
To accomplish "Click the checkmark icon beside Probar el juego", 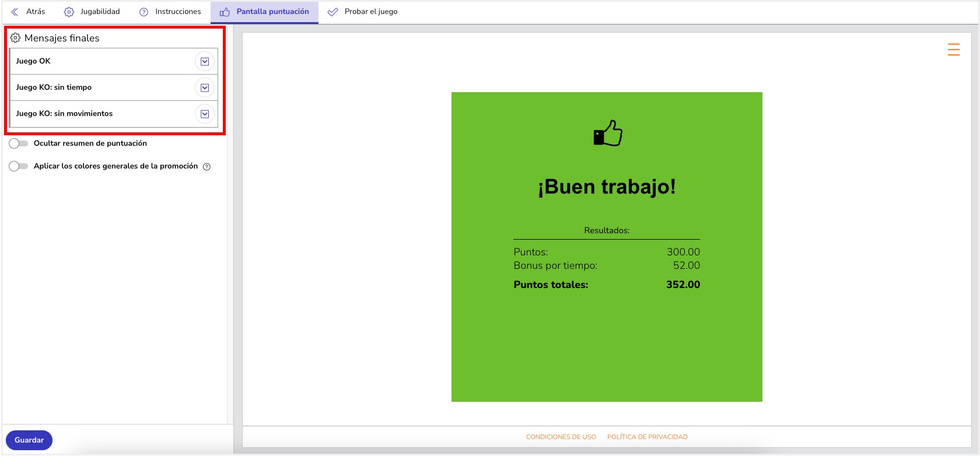I will [332, 12].
